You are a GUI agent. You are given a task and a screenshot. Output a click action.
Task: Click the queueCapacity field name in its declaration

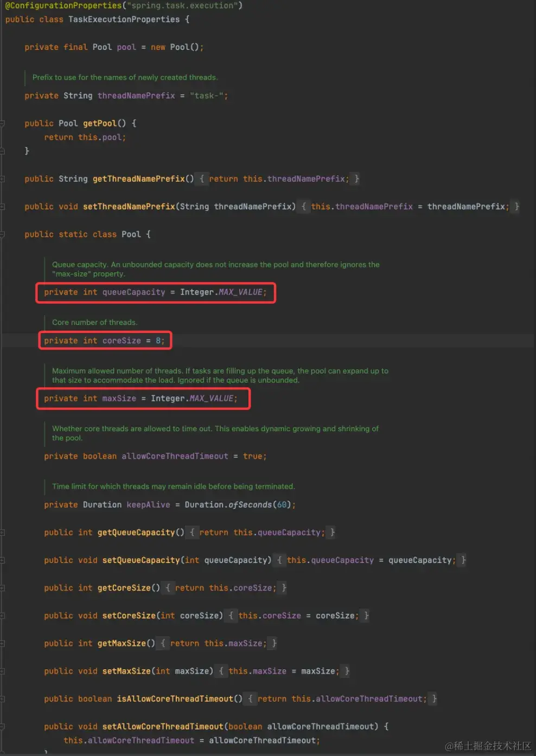133,292
